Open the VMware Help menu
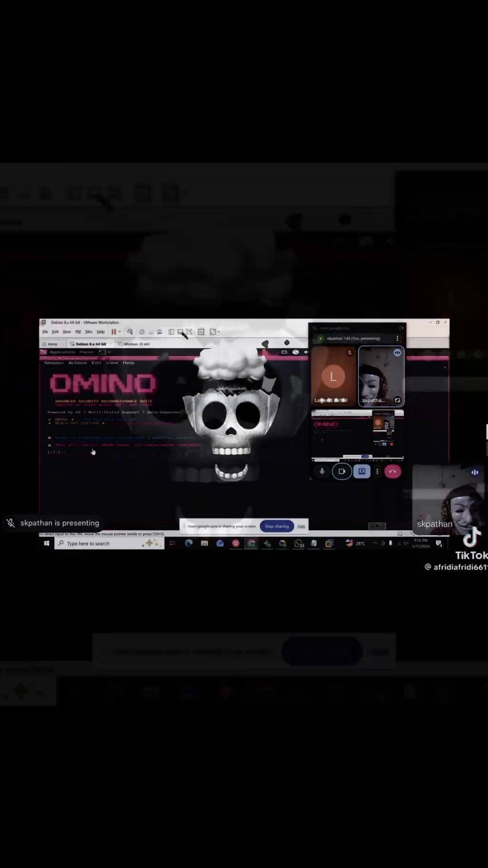This screenshot has height=868, width=488. [101, 332]
